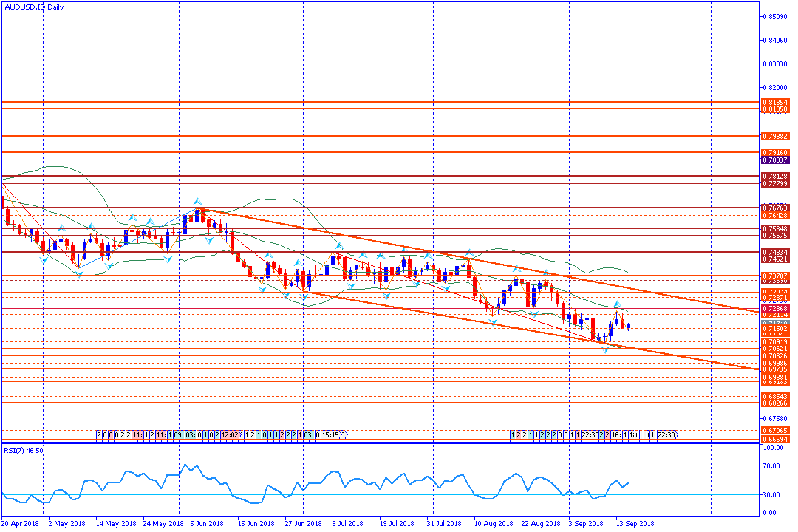
Task: Select the 0.78128 price level label
Action: pyautogui.click(x=774, y=176)
